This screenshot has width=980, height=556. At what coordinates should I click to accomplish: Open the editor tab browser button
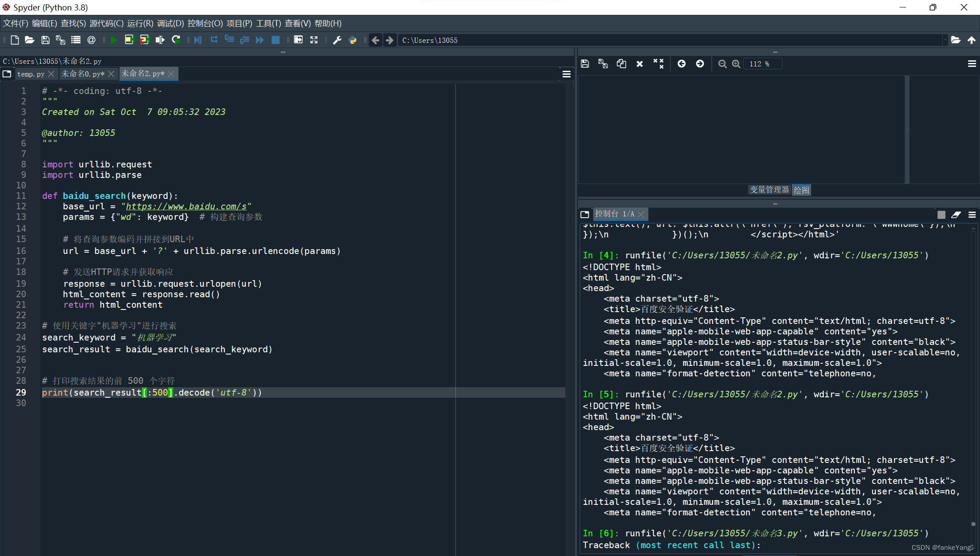pos(7,74)
